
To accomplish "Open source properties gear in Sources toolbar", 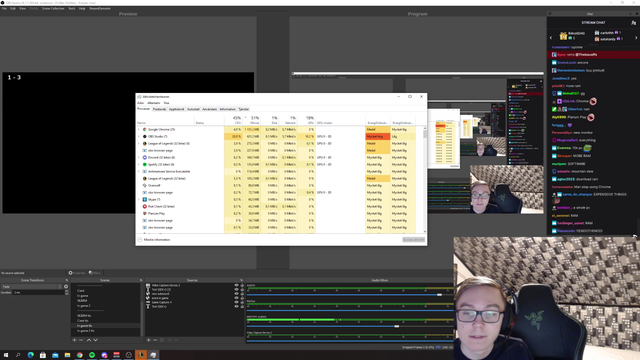I will point(162,340).
